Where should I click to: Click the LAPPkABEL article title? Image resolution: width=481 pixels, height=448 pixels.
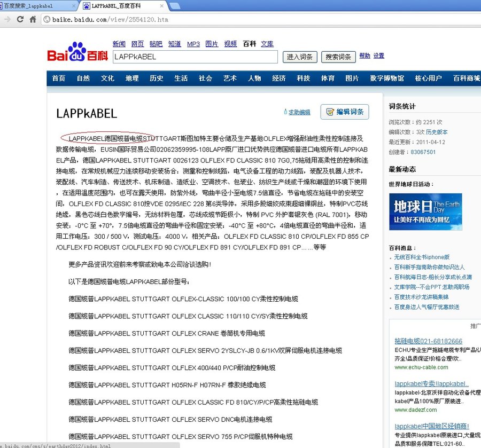tap(87, 114)
